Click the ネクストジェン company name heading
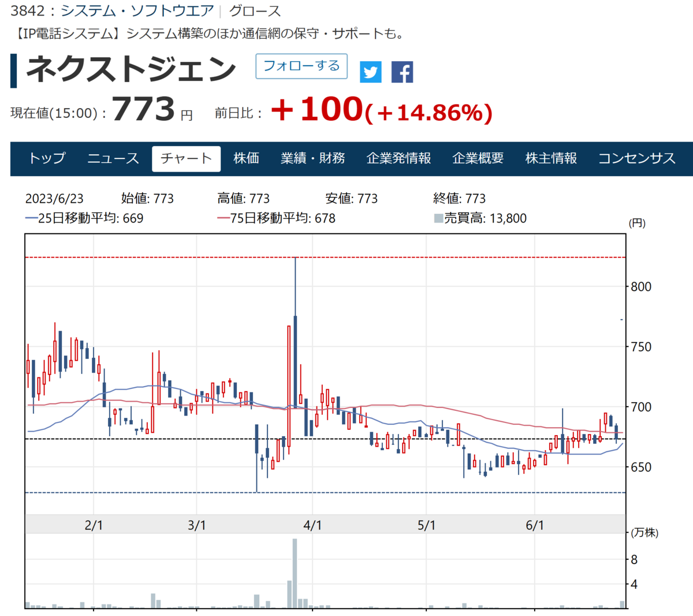This screenshot has width=693, height=616. (132, 69)
